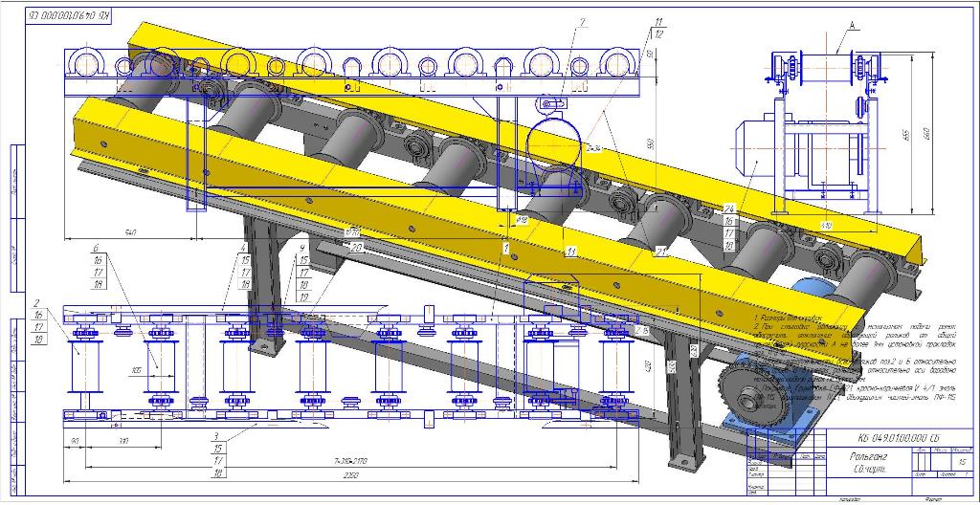980x505 pixels.
Task: Click position callout number 3 near bottom
Action: [x=215, y=436]
